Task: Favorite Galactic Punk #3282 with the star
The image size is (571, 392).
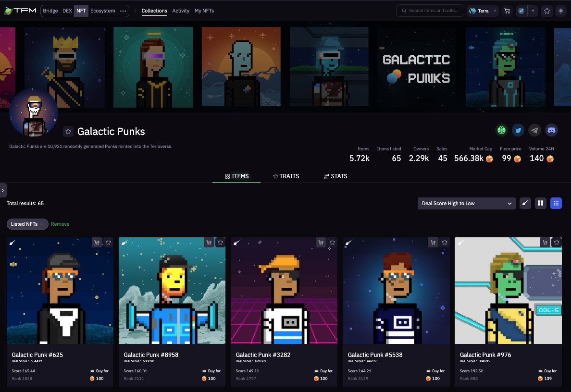Action: [x=332, y=243]
